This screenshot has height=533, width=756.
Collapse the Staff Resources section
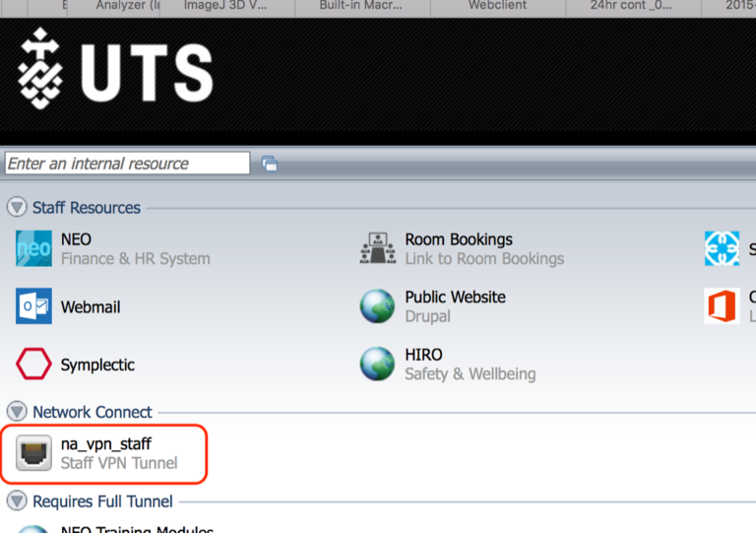[17, 208]
